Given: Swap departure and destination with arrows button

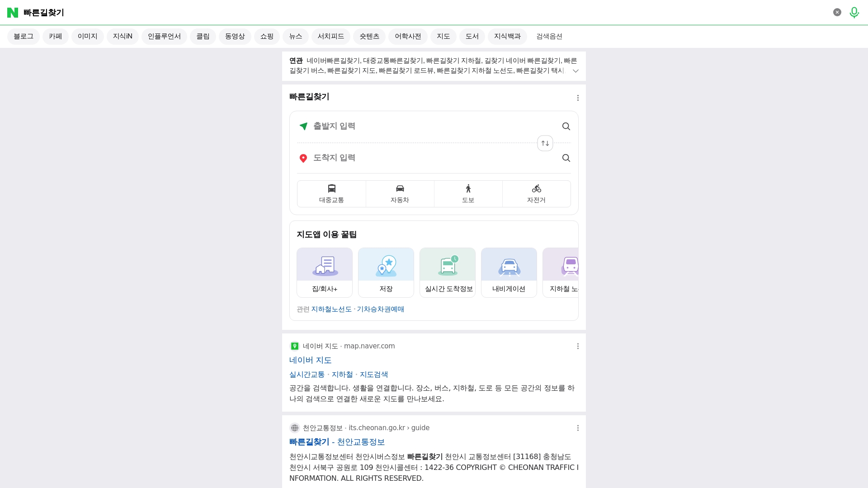Looking at the screenshot, I should [x=545, y=143].
